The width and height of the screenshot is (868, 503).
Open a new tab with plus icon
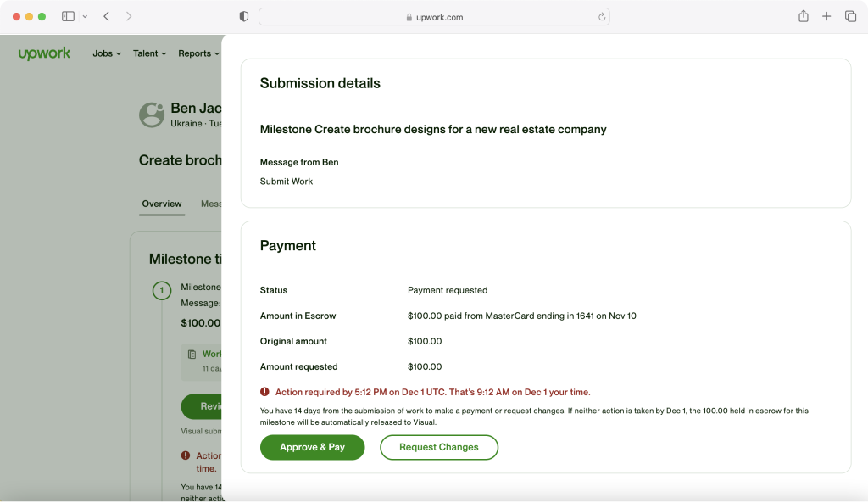coord(826,16)
